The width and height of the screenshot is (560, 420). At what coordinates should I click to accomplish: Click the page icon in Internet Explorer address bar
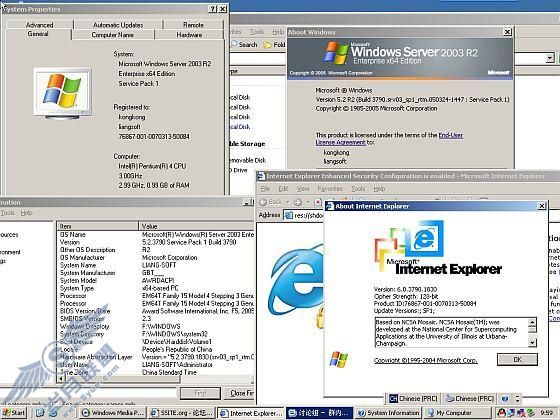tap(288, 215)
